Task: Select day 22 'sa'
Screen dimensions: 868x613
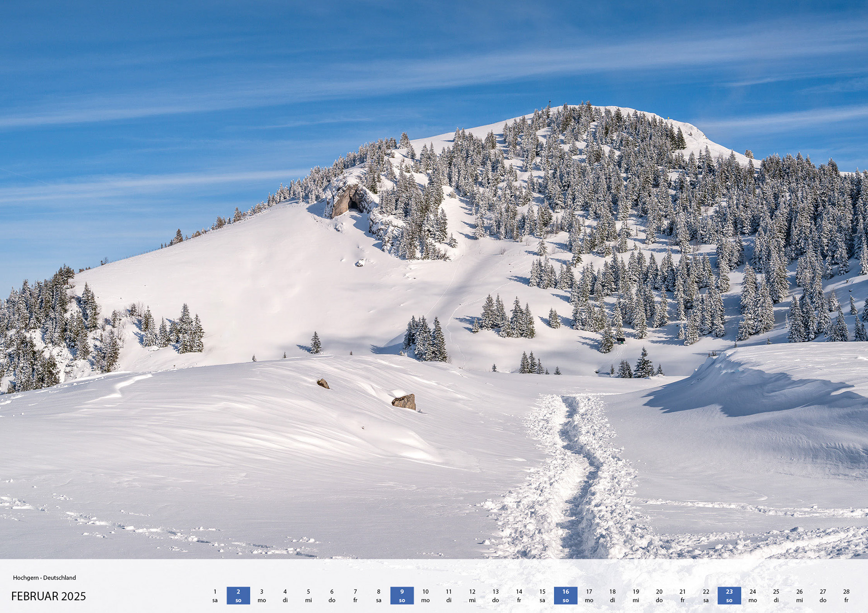Action: tap(706, 596)
